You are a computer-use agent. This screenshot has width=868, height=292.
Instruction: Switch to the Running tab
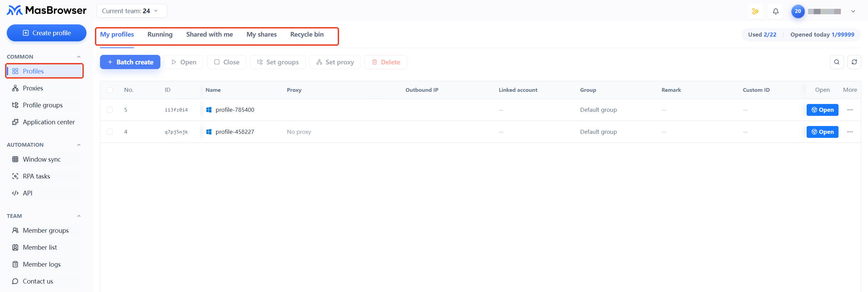tap(160, 35)
